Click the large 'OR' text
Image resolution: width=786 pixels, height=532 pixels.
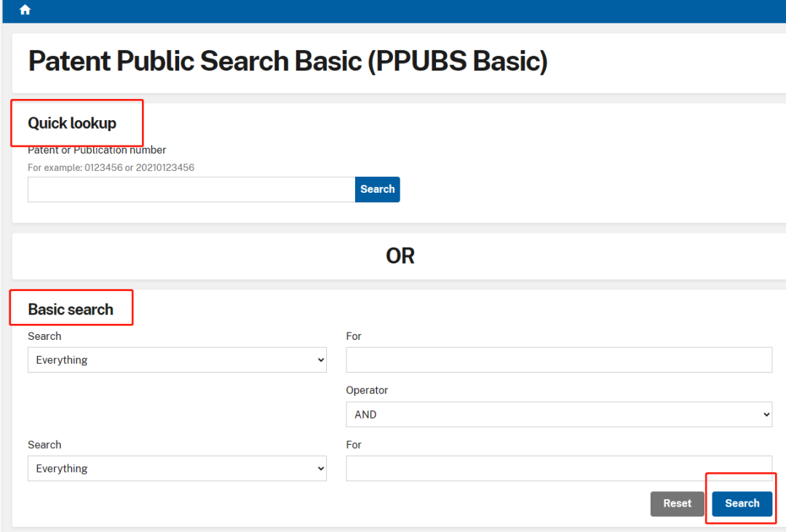click(x=400, y=255)
